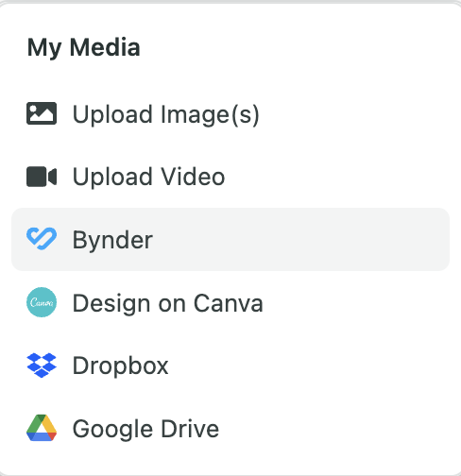Viewport: 461px width, 476px height.
Task: Click the Dropbox logo icon
Action: coord(42,365)
